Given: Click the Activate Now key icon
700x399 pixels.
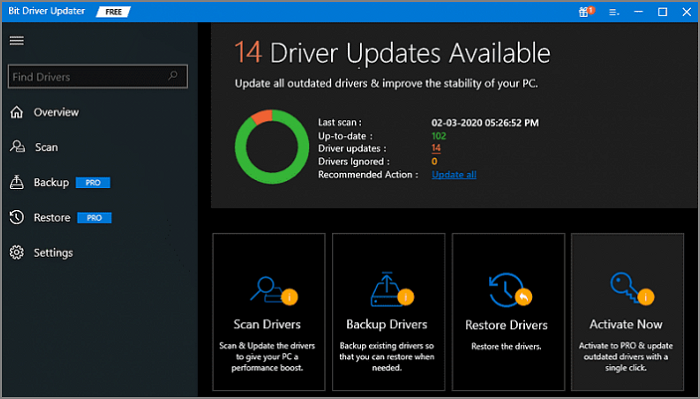Looking at the screenshot, I should [x=632, y=288].
